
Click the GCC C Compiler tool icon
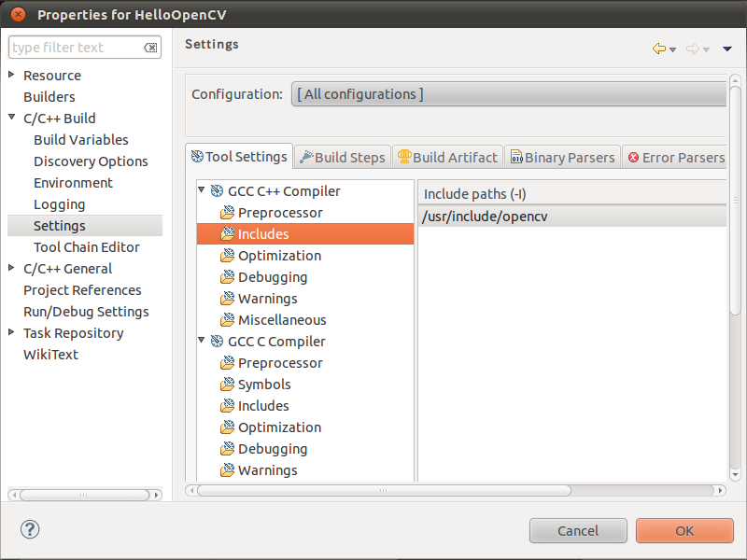pos(217,342)
